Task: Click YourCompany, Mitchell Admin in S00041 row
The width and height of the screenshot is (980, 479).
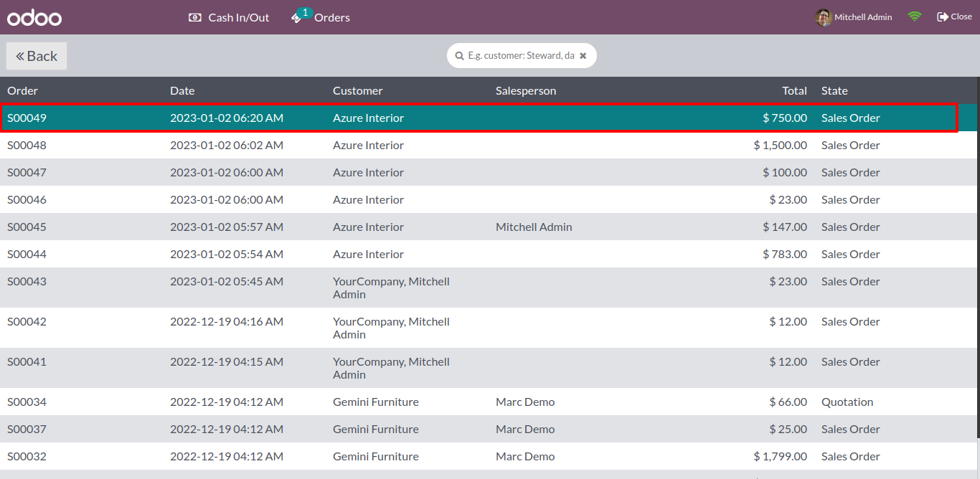Action: click(x=391, y=369)
